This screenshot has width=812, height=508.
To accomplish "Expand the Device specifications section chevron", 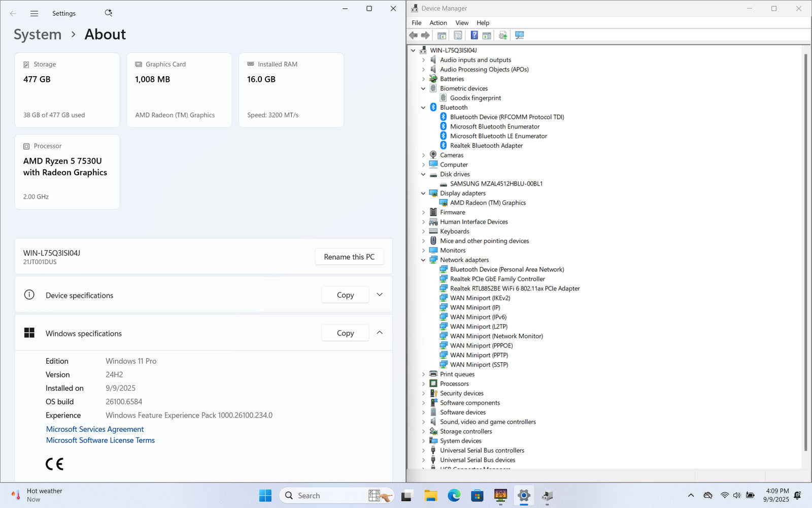I will (x=380, y=295).
